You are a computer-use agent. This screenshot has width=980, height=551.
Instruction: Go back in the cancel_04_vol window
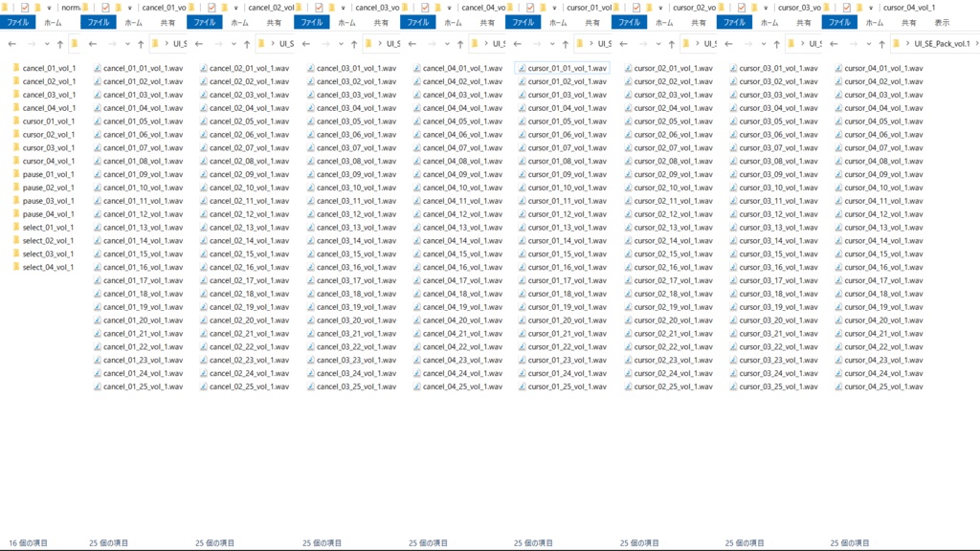412,44
